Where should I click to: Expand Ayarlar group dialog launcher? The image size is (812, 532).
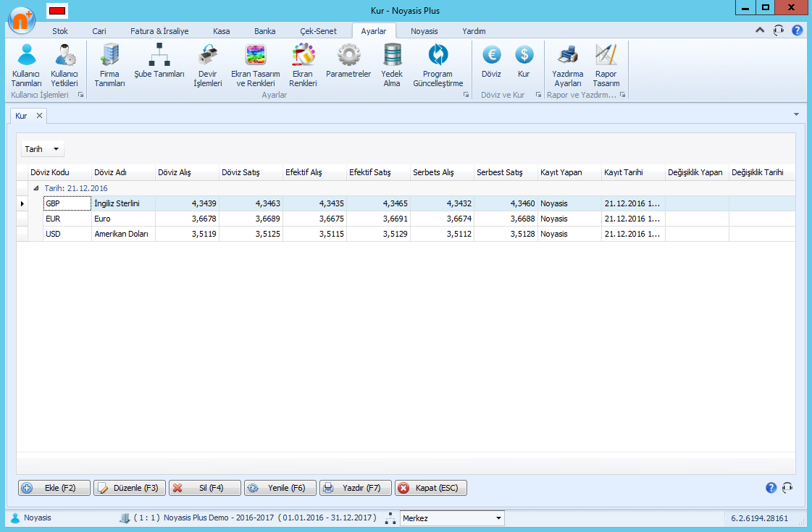coord(466,95)
